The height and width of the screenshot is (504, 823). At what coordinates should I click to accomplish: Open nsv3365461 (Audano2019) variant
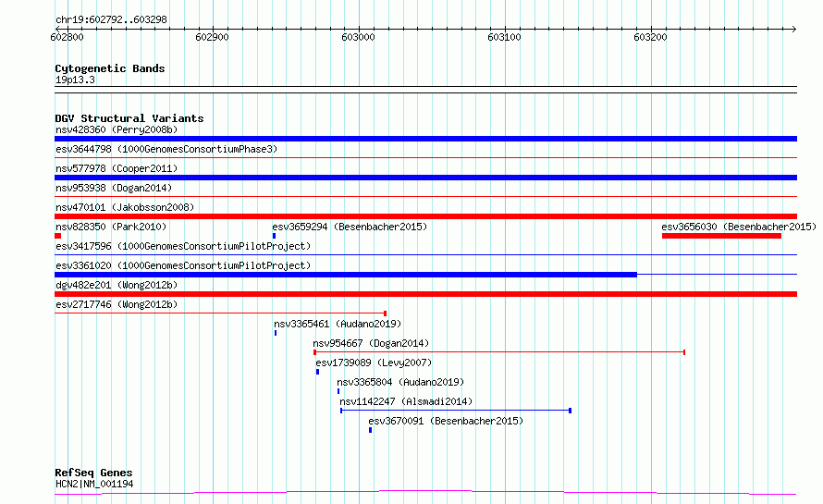coord(338,324)
